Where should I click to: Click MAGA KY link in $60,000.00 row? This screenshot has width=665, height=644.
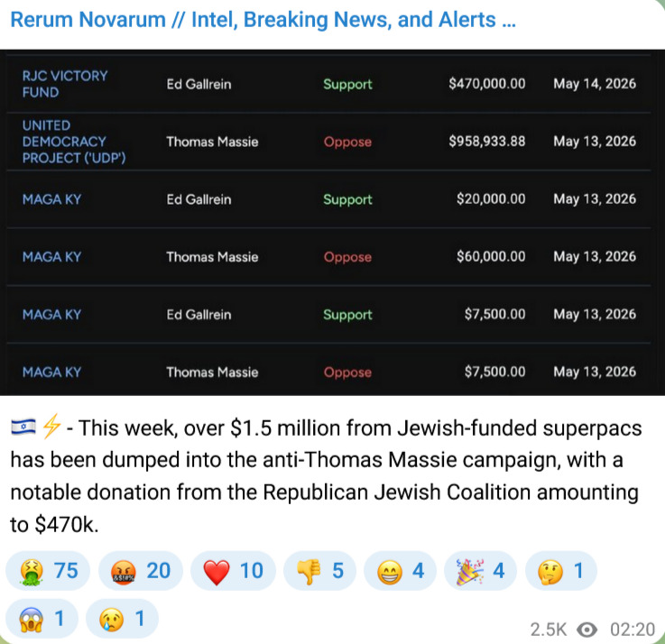click(51, 257)
